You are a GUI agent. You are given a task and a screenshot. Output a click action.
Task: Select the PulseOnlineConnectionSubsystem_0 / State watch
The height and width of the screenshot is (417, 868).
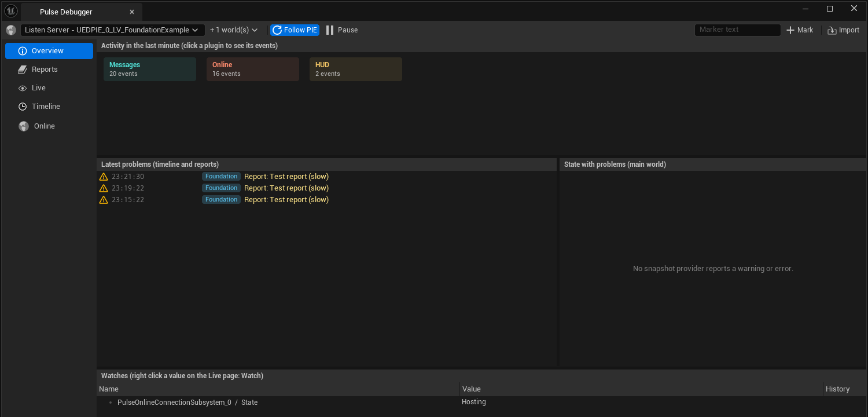click(187, 403)
